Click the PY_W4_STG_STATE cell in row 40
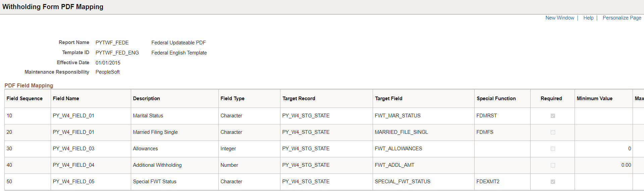This screenshot has width=644, height=194. [306, 165]
